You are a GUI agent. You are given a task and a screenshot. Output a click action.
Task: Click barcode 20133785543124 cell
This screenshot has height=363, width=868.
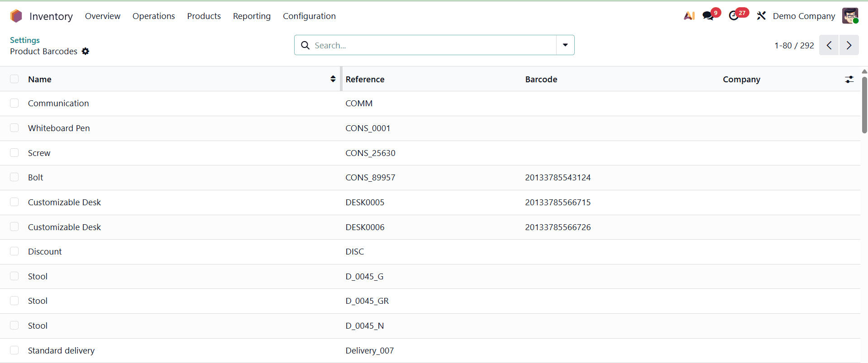tap(558, 177)
